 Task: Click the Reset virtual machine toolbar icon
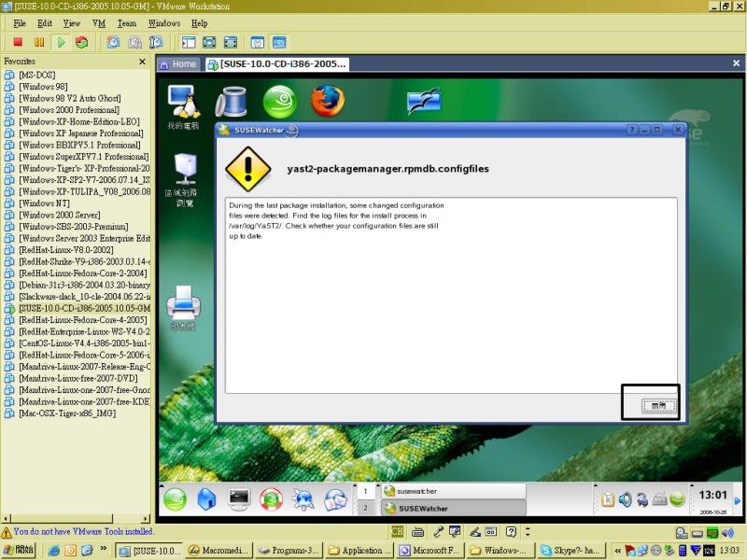(x=81, y=42)
